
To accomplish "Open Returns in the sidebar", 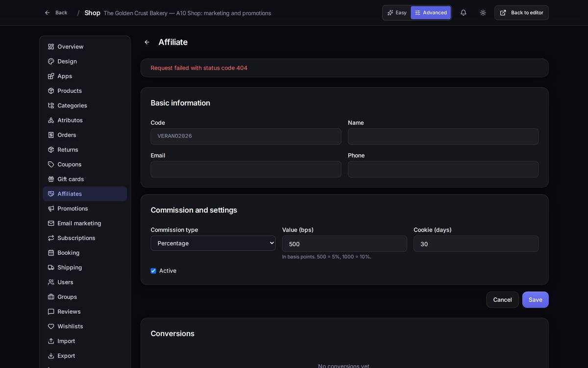I will [x=85, y=150].
